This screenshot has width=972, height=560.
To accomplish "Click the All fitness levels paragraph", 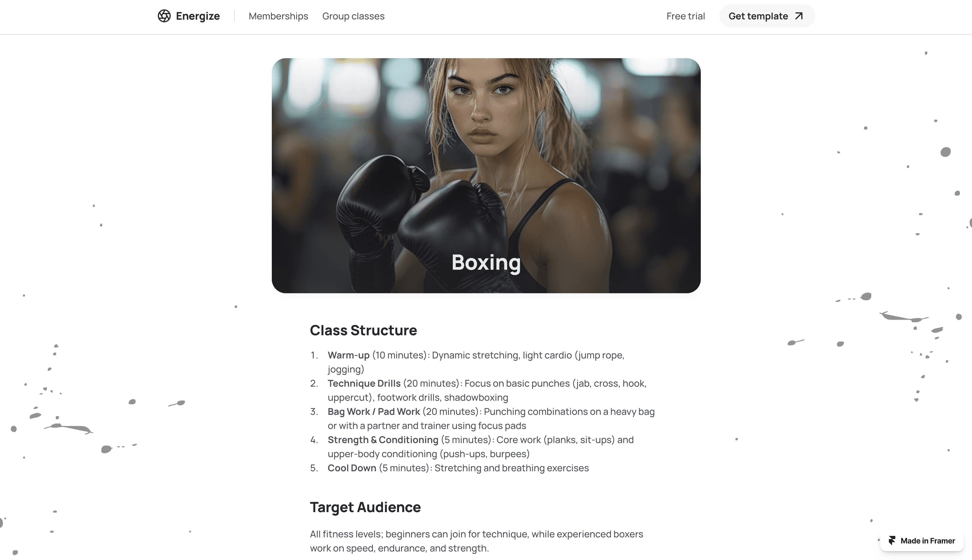I will click(476, 541).
